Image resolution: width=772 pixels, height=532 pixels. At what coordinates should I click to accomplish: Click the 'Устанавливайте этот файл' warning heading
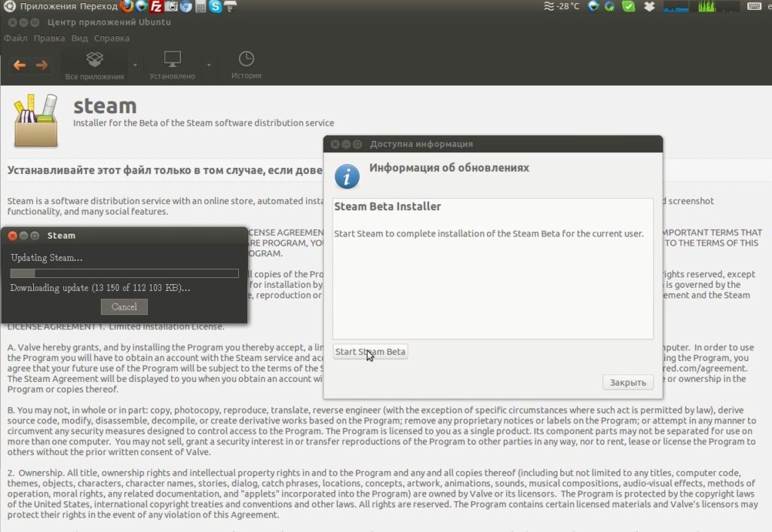tap(165, 170)
